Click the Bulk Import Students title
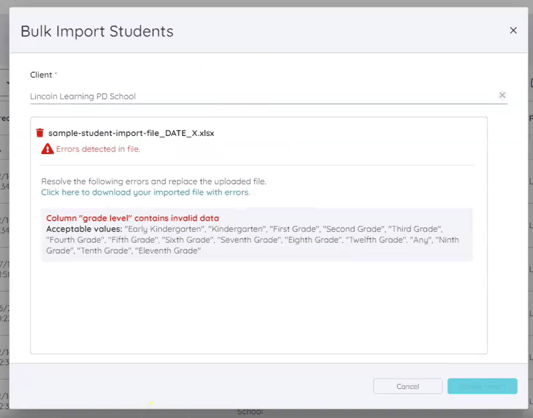Image resolution: width=533 pixels, height=418 pixels. [97, 31]
